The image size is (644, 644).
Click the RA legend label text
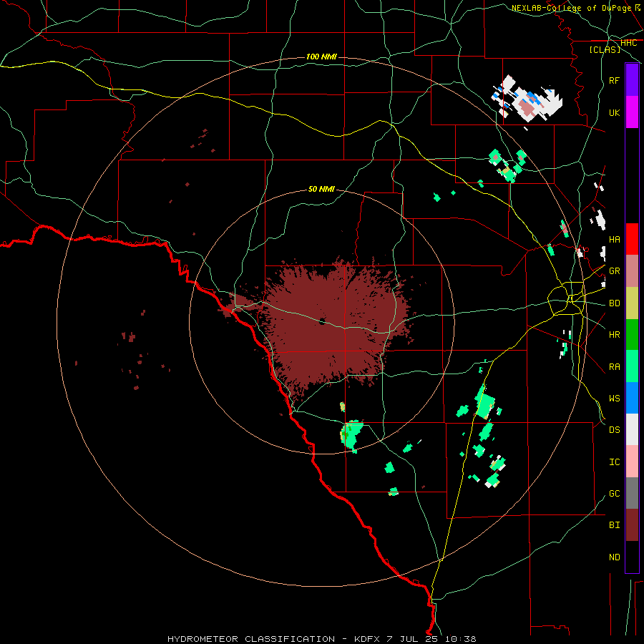(614, 367)
